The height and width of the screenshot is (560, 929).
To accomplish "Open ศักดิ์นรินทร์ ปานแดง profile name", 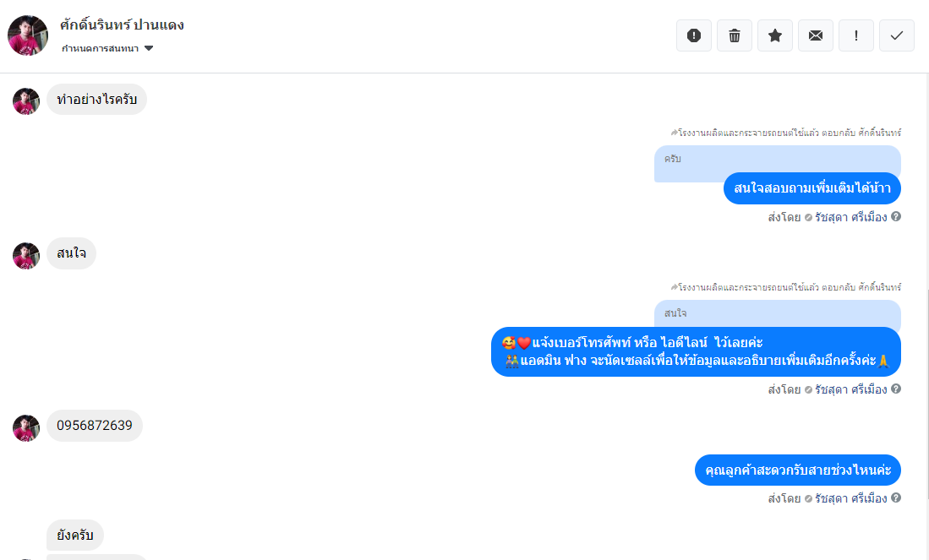I will click(x=122, y=24).
